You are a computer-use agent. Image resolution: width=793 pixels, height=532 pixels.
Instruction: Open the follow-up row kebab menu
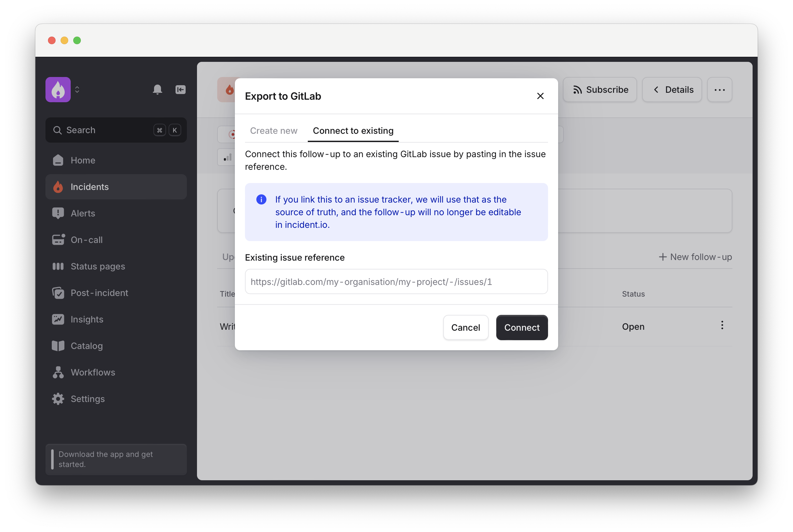(722, 325)
